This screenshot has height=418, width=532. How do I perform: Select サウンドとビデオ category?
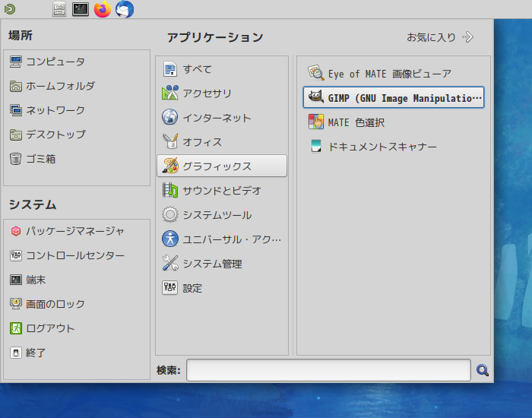(222, 190)
